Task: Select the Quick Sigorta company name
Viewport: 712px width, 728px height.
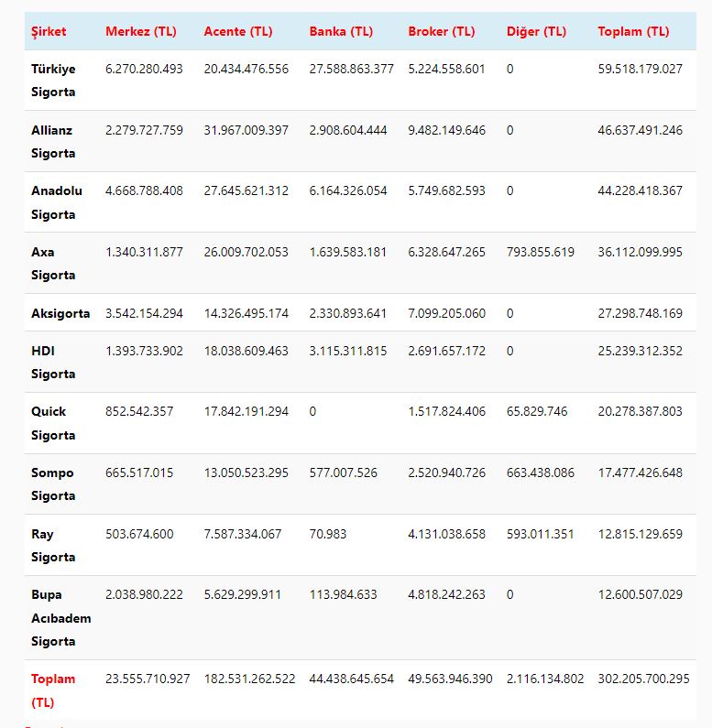Action: click(x=53, y=423)
